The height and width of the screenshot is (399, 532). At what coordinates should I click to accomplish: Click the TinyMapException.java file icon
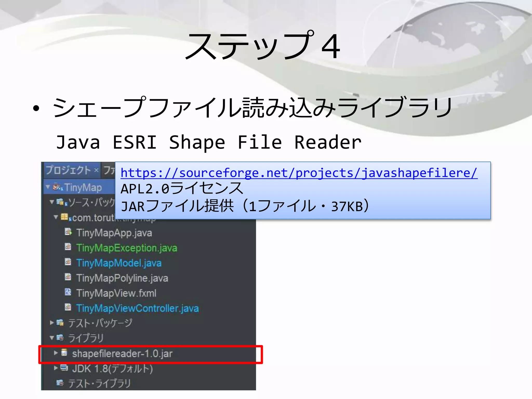coord(68,247)
